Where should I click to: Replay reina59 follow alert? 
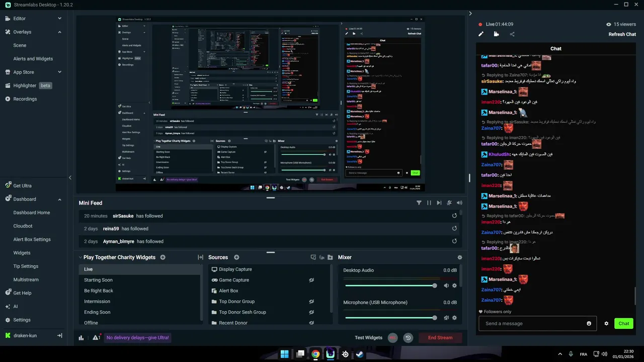454,228
